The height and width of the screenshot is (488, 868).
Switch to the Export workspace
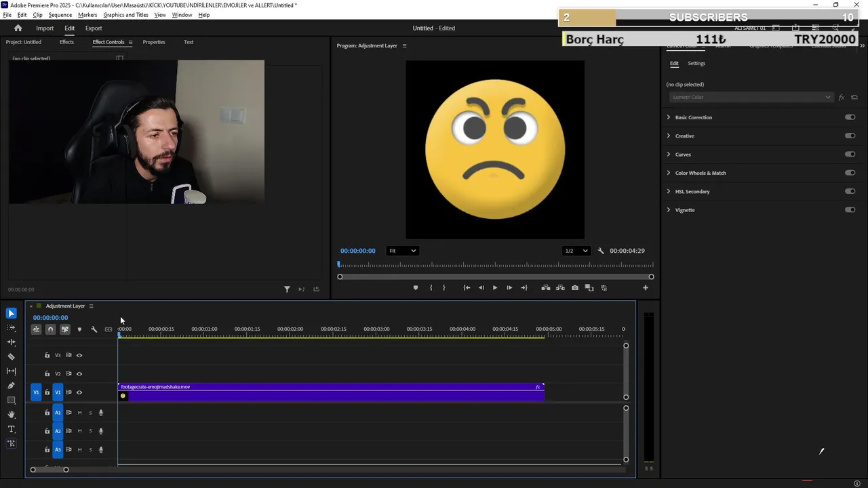(x=94, y=28)
